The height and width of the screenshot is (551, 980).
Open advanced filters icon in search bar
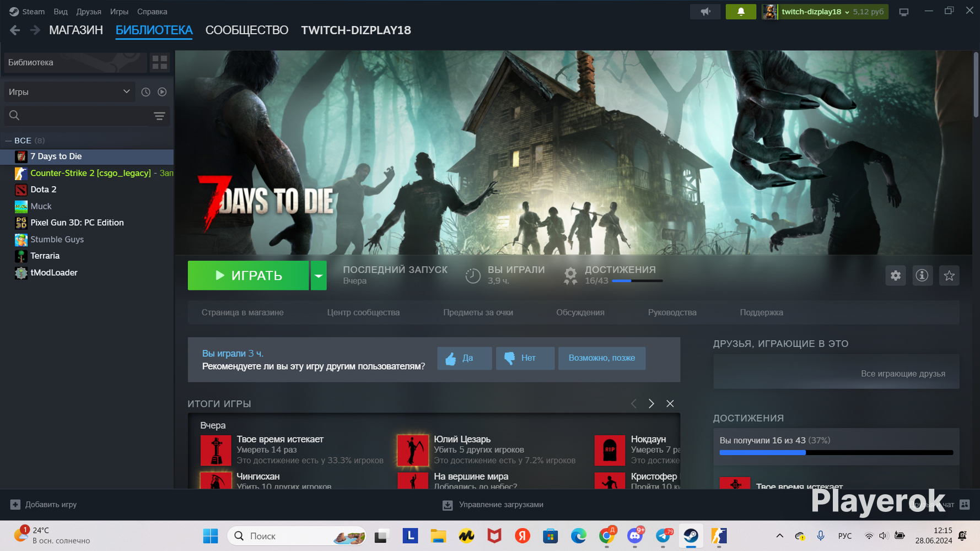tap(159, 116)
